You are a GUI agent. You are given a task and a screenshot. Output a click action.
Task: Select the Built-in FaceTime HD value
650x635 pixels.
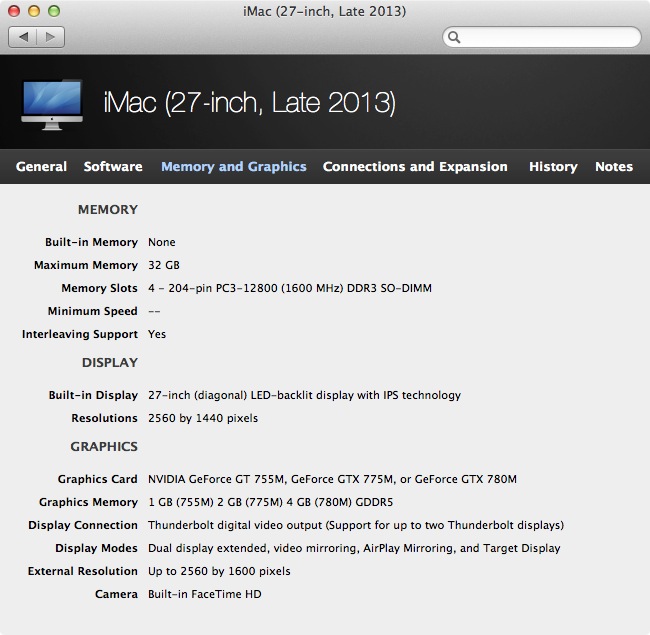click(205, 594)
